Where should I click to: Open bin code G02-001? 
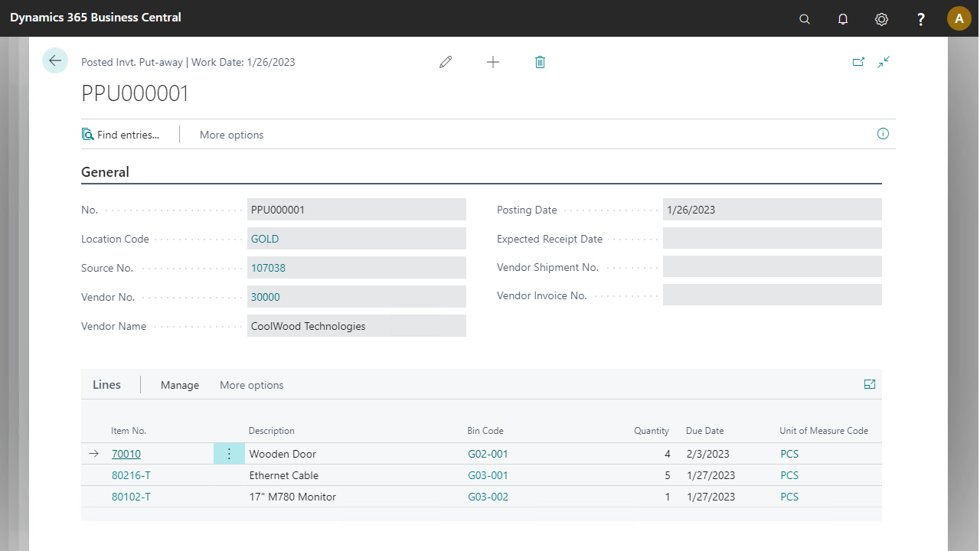[488, 454]
